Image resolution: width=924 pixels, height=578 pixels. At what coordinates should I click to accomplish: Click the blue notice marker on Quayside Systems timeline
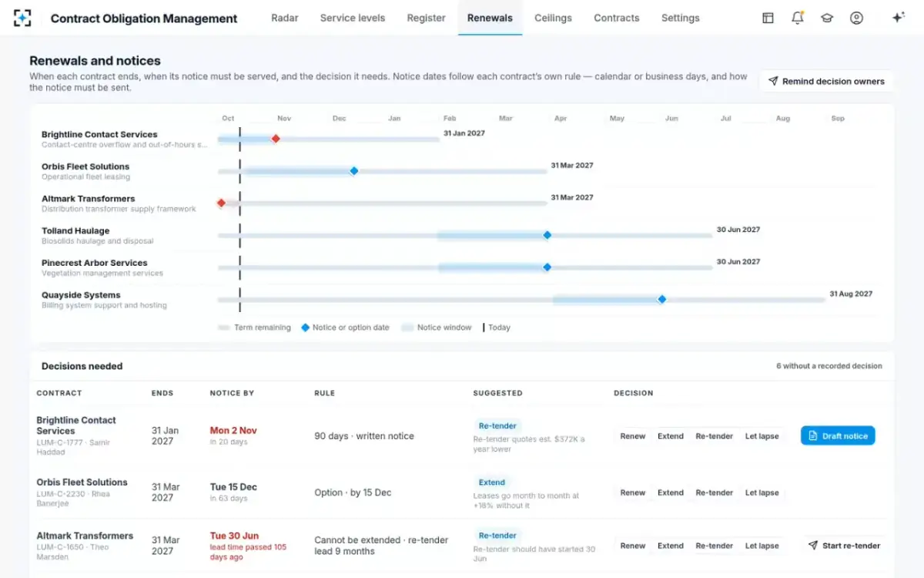(662, 299)
